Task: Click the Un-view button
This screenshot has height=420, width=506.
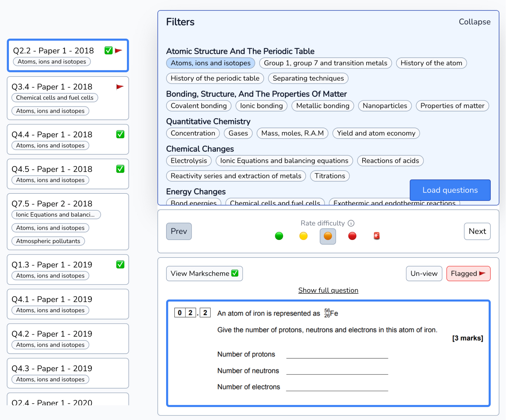Action: pyautogui.click(x=424, y=273)
